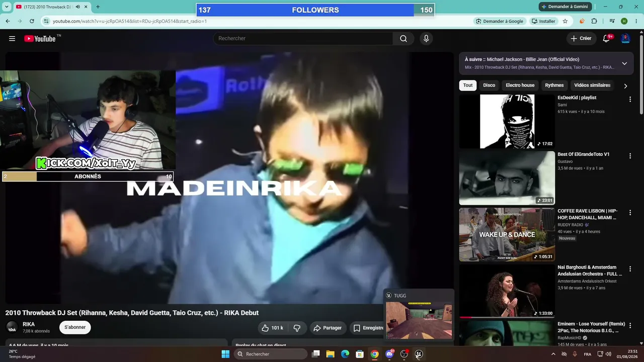
Task: Like the video with 101 k likes
Action: 272,328
